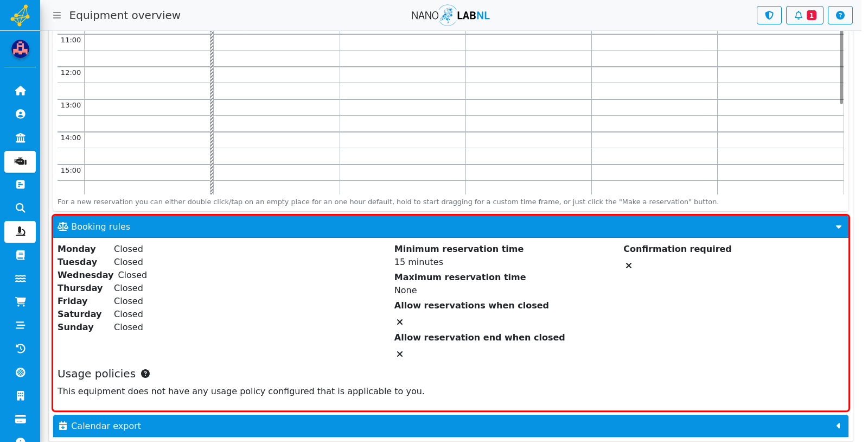Image resolution: width=868 pixels, height=442 pixels.
Task: Click the 'Equipment overview' page title
Action: tap(125, 15)
